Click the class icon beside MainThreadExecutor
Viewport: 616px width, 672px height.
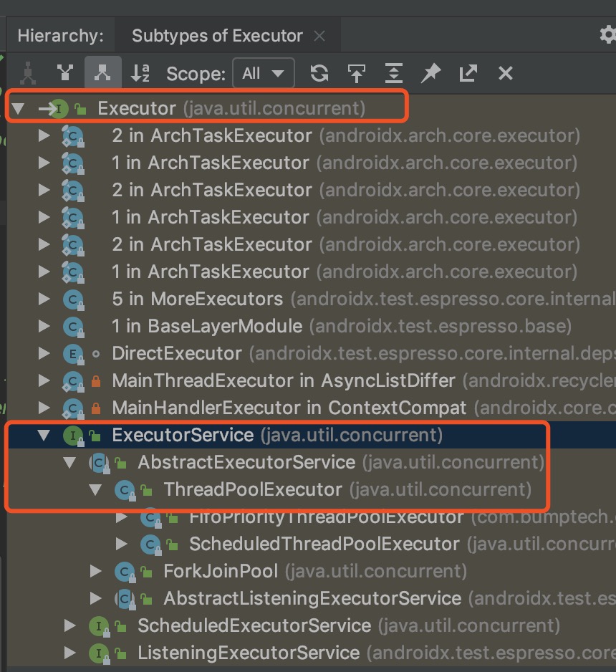[x=73, y=381]
